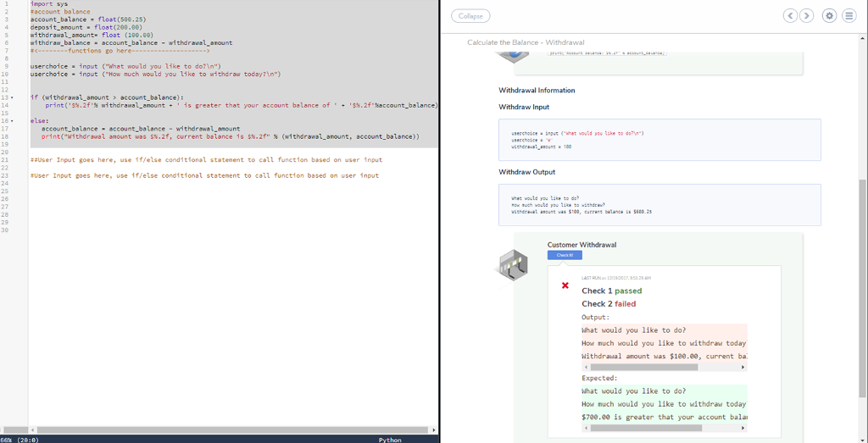
Task: Click the Collapse button
Action: point(470,16)
